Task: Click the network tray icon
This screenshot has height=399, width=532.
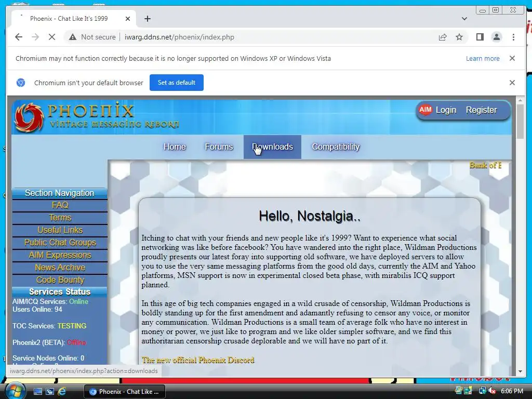Action: pos(482,391)
